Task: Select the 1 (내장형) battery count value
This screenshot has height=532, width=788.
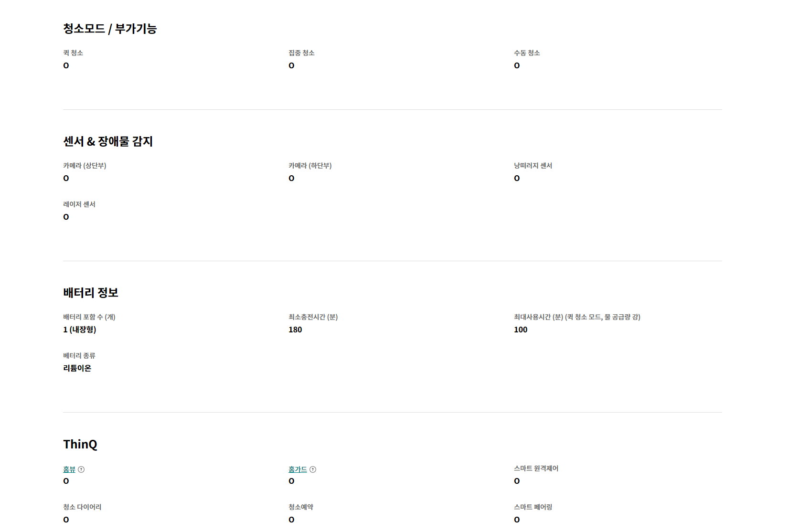Action: 80,330
